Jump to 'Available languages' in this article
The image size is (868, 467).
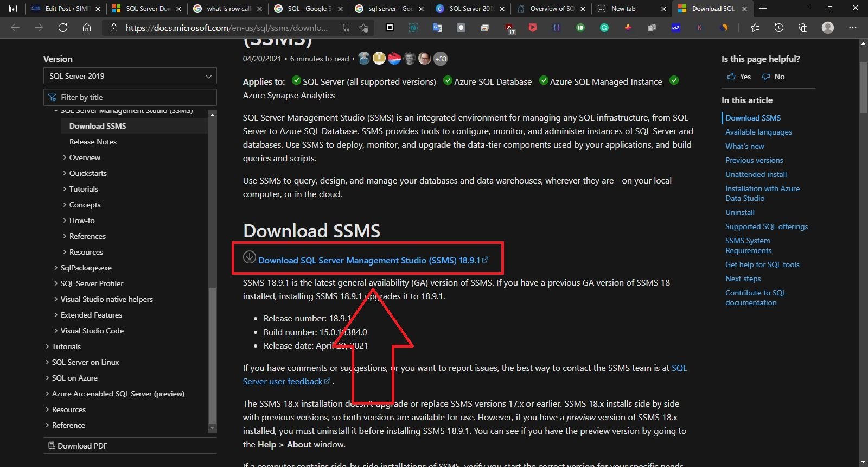pyautogui.click(x=758, y=132)
